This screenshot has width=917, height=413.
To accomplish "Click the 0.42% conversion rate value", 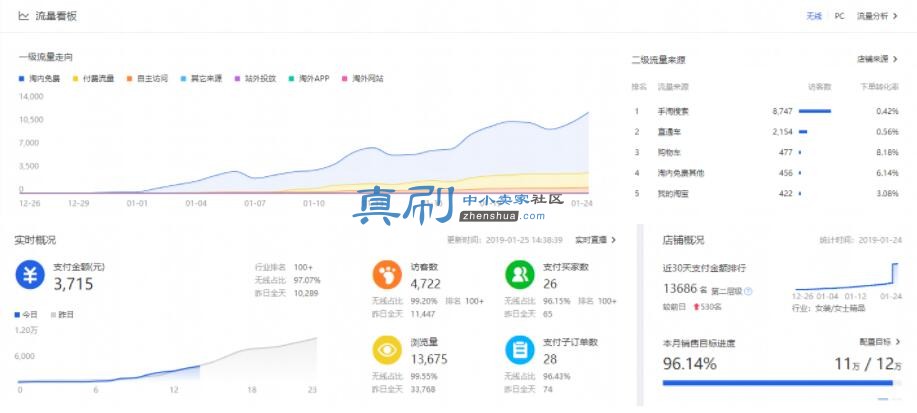I will coord(887,111).
